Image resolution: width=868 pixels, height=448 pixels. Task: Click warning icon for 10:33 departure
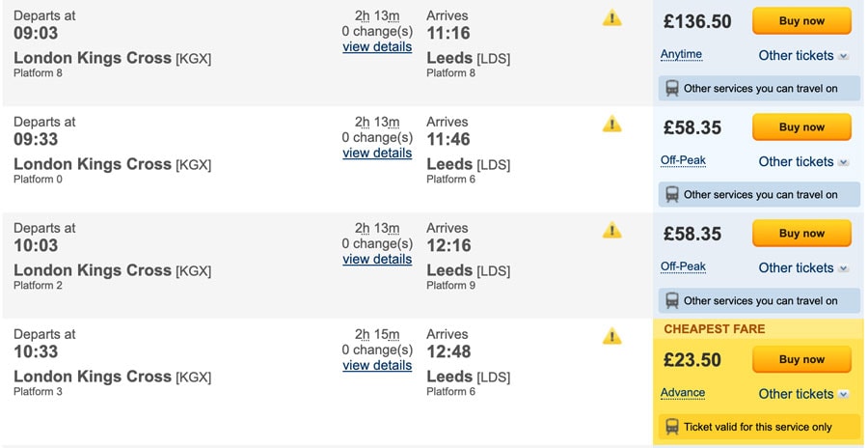tap(611, 336)
